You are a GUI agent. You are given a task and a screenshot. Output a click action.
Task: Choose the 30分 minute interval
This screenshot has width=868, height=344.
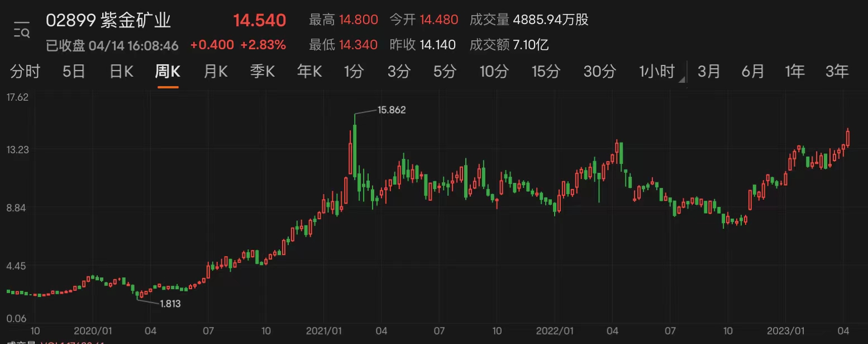pos(600,71)
